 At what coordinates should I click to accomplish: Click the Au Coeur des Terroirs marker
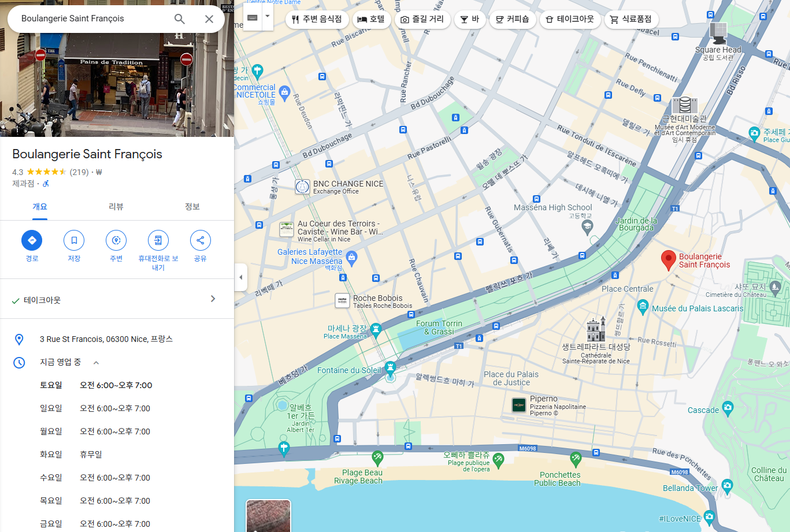[287, 229]
